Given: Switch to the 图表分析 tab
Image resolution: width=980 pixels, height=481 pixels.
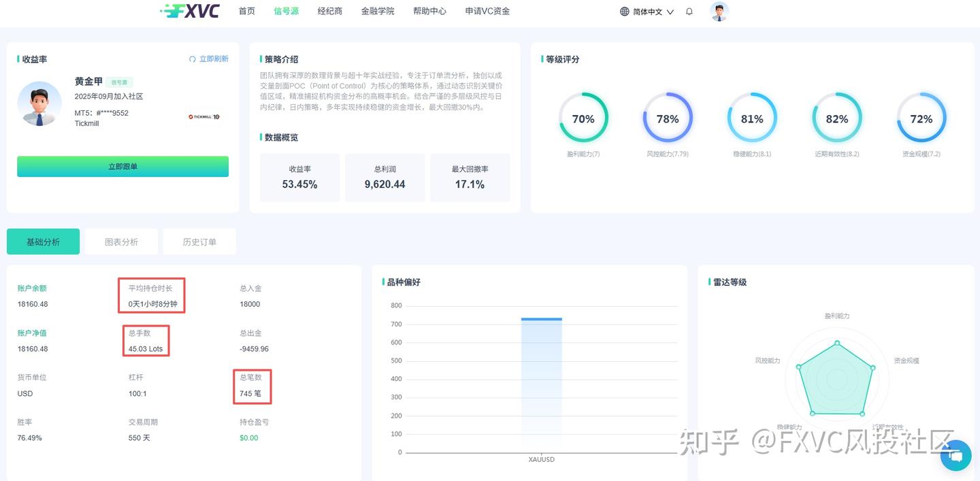Looking at the screenshot, I should click(121, 242).
